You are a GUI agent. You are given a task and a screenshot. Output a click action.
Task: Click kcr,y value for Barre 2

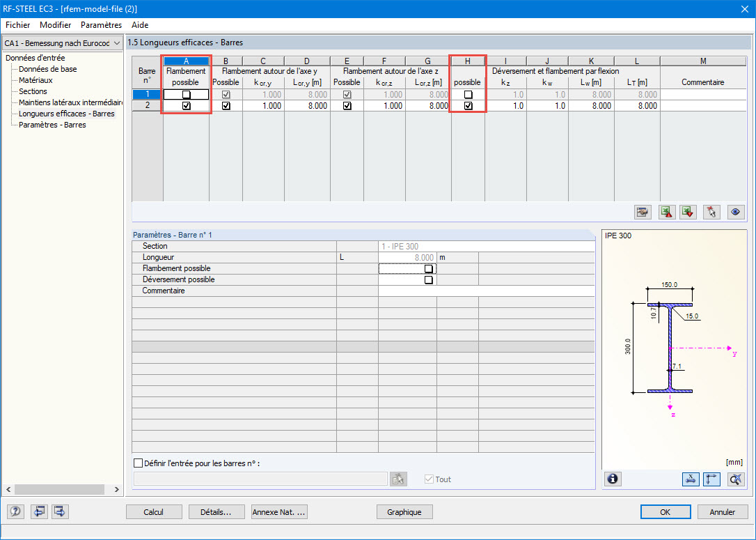pos(262,106)
